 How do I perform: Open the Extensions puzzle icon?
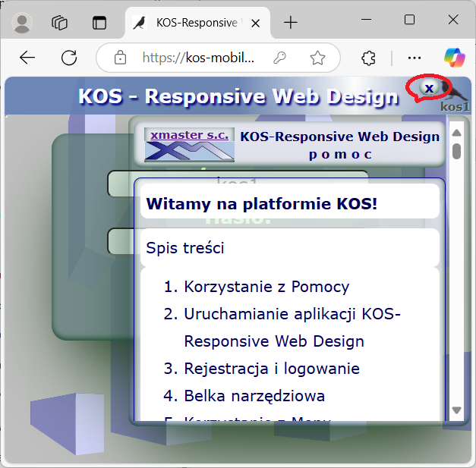(369, 58)
